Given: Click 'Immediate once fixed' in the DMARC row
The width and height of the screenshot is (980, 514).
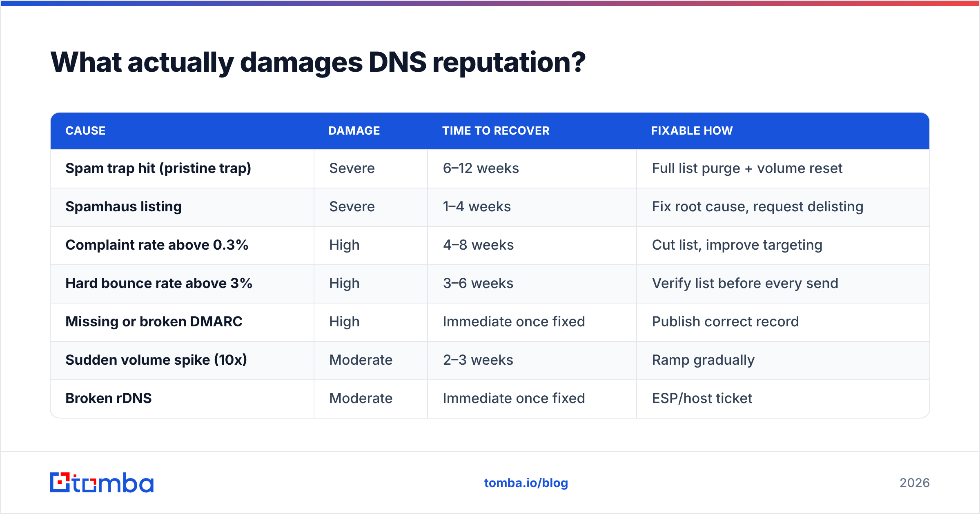Looking at the screenshot, I should click(514, 322).
